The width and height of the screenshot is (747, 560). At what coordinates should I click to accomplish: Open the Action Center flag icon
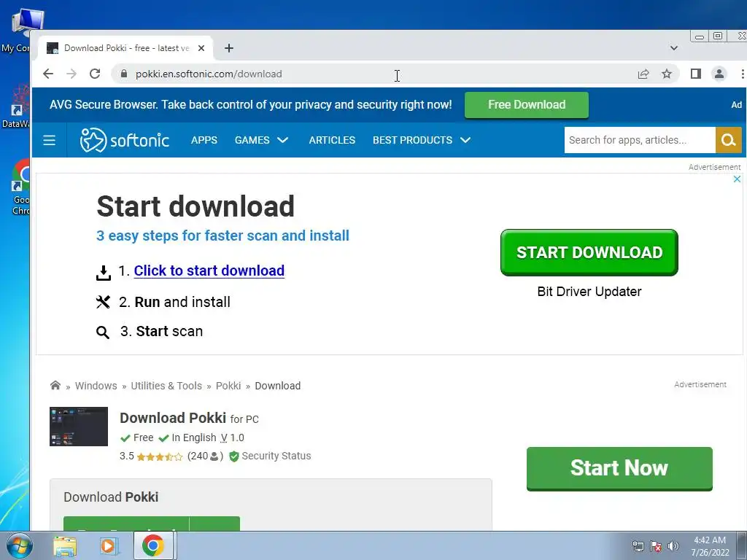tap(656, 546)
